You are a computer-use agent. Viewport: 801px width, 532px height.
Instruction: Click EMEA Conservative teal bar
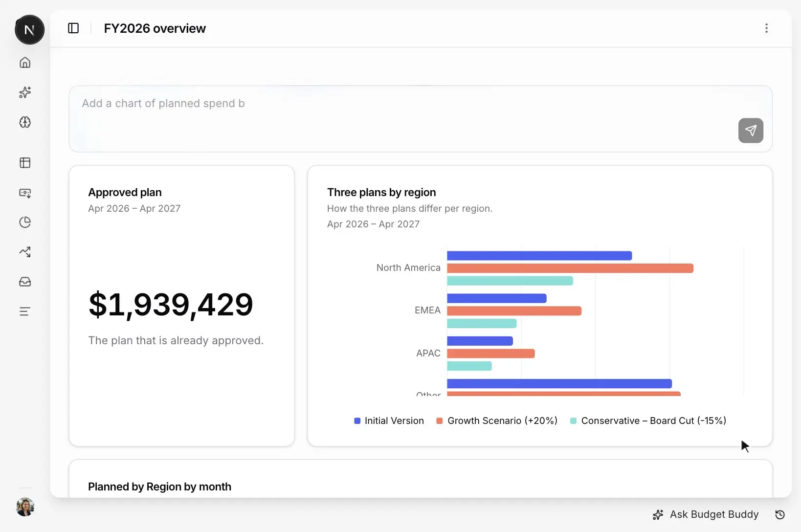tap(482, 323)
